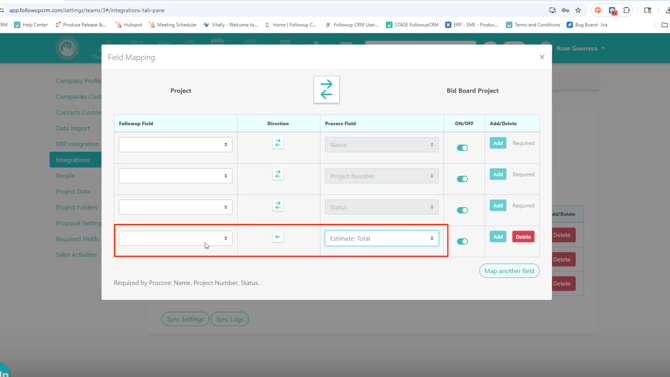
Task: Open Hubspot bookmark
Action: [129, 25]
